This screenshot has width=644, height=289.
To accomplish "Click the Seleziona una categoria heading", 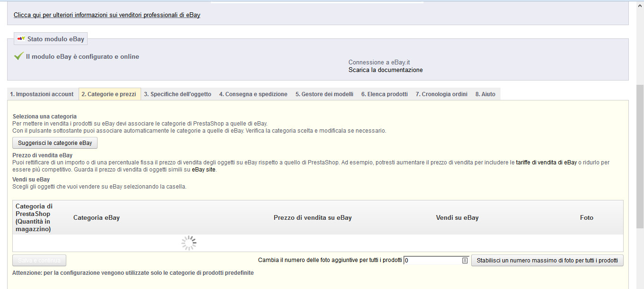I will [45, 117].
